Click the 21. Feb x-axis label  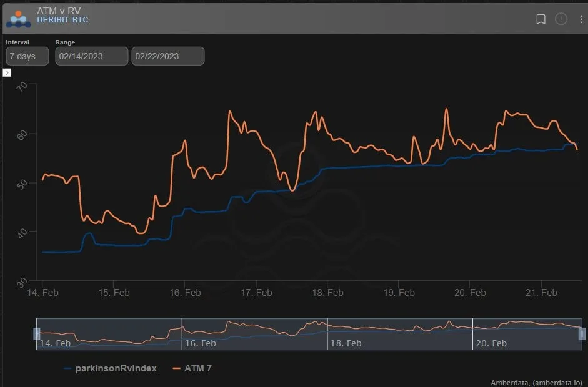click(541, 293)
